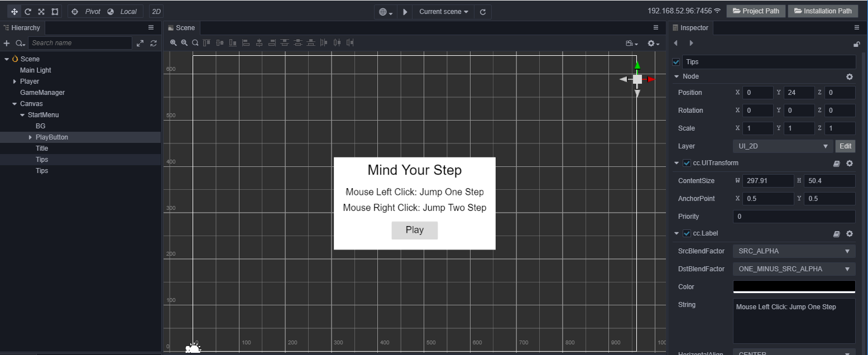The width and height of the screenshot is (868, 355).
Task: Toggle the Inspector lock icon
Action: (x=857, y=44)
